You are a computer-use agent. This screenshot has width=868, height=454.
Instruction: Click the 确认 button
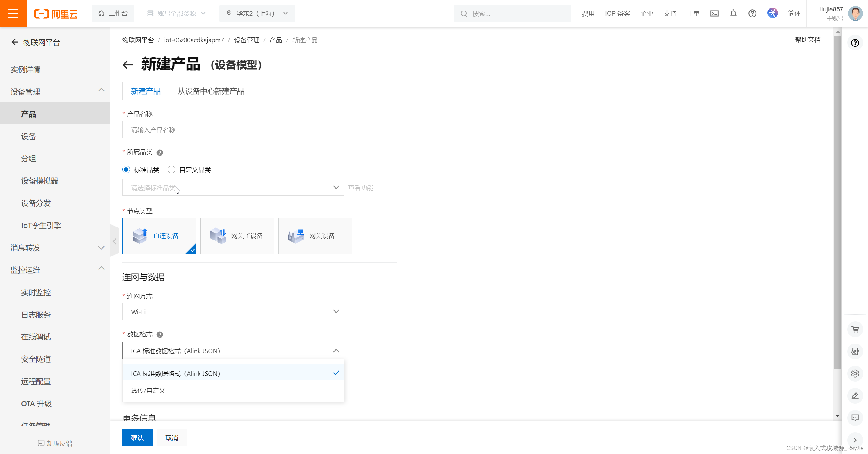pos(137,437)
